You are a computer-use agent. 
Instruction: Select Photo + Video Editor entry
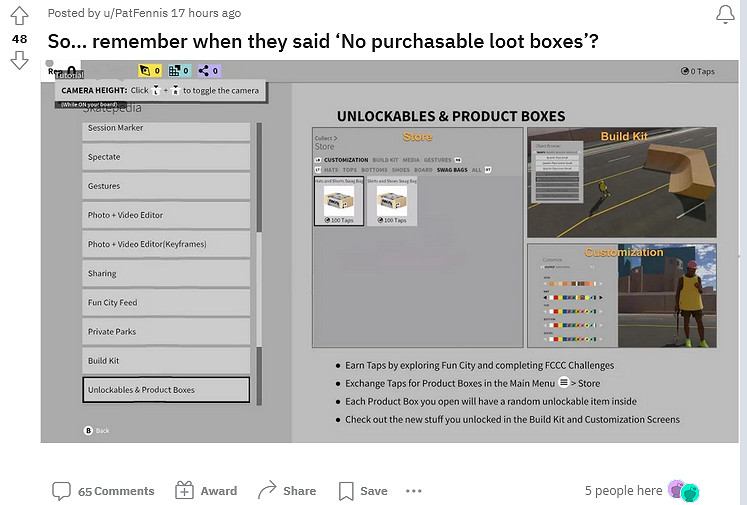point(166,216)
